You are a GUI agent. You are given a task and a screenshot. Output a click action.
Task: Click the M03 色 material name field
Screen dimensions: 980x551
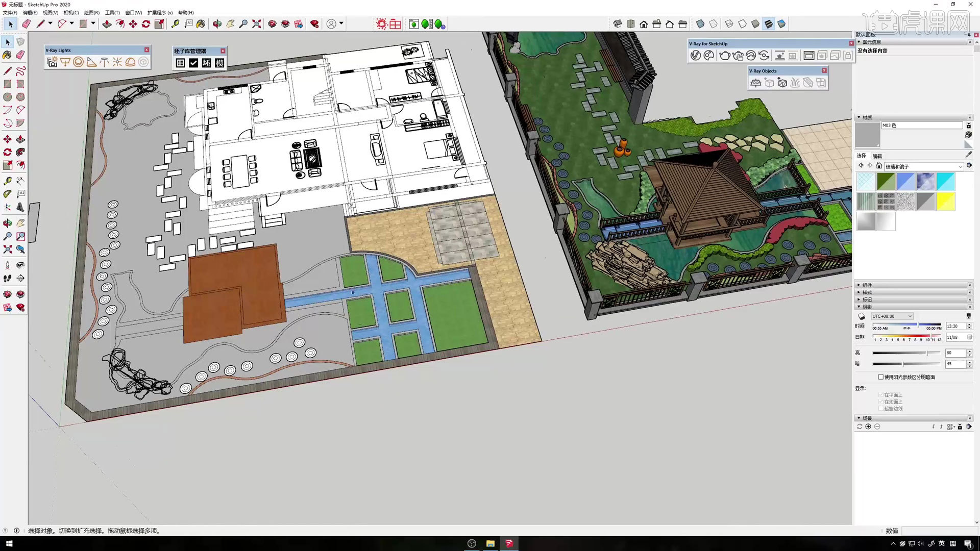(922, 126)
